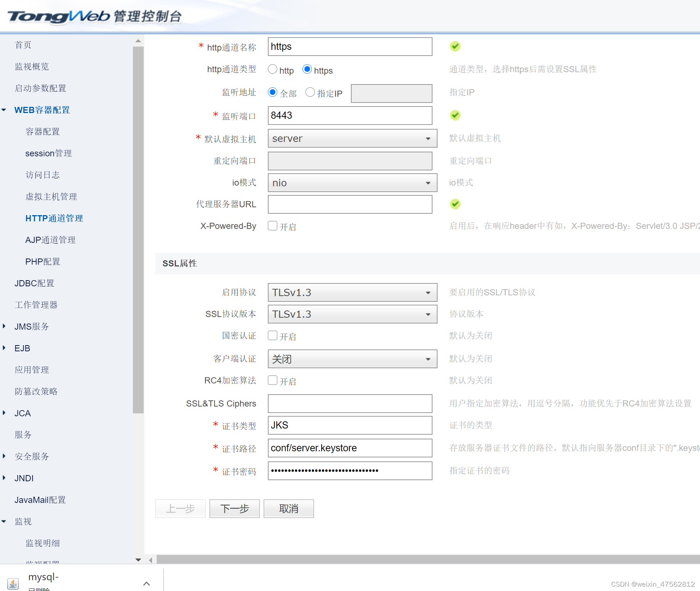This screenshot has height=591, width=700.
Task: Click the 重定向端口 input field
Action: pyautogui.click(x=350, y=161)
